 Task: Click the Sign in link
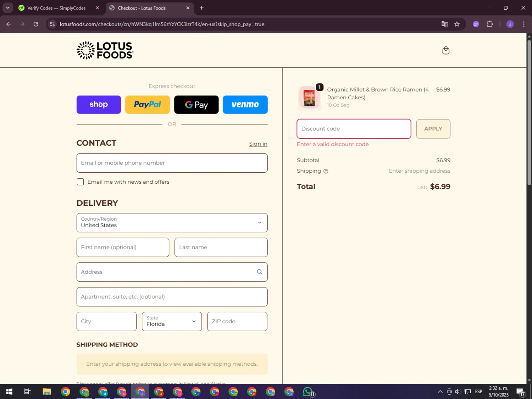pos(258,144)
